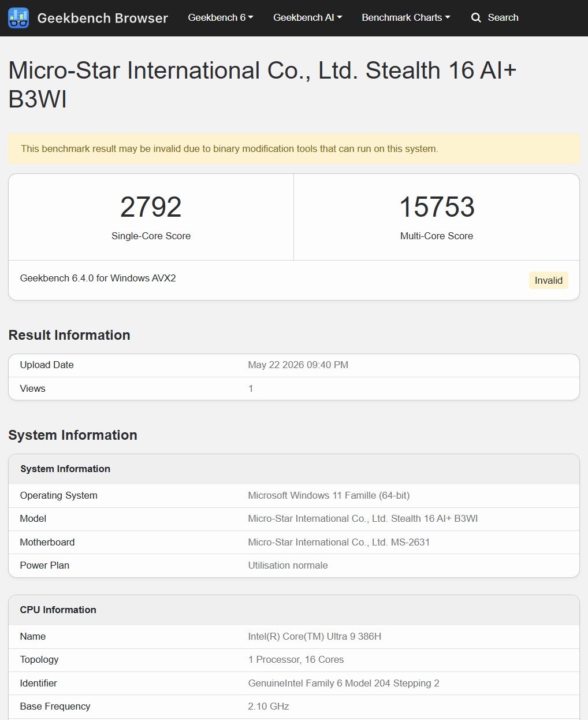Open the Benchmark Charts dropdown
Screen dimensions: 588x720
(x=406, y=17)
